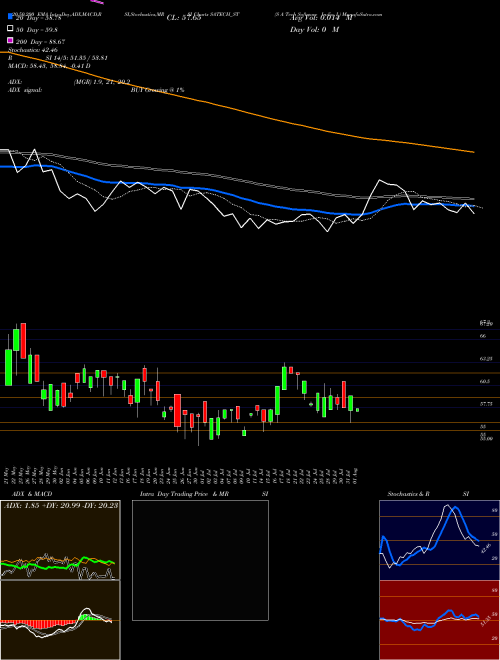The width and height of the screenshot is (500, 660).
Task: Click the 66 price axis label
Action: point(483,336)
